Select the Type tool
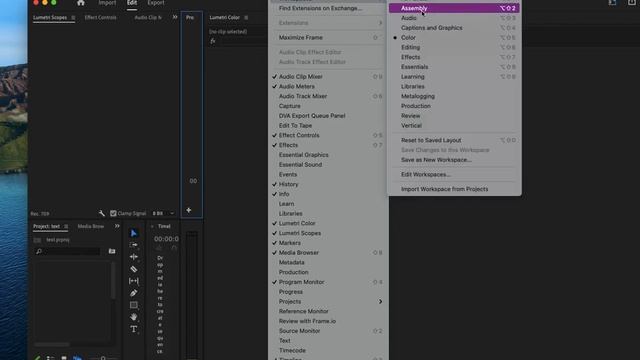Image resolution: width=640 pixels, height=360 pixels. coord(133,329)
